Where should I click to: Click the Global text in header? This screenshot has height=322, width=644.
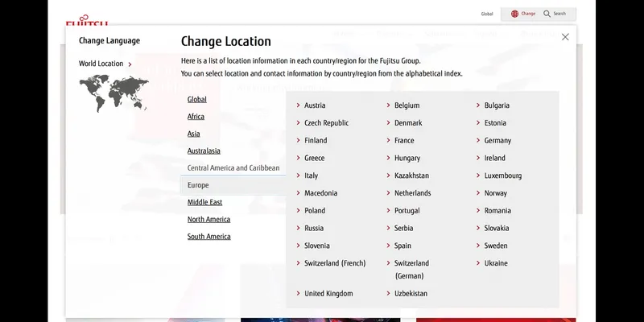(x=487, y=14)
